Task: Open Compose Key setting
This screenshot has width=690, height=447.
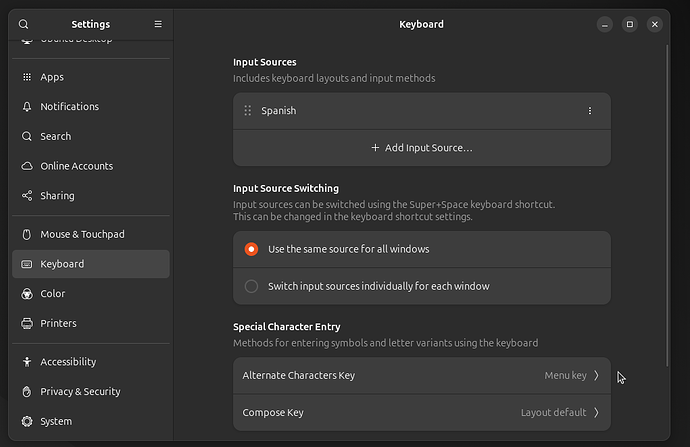Action: [421, 413]
